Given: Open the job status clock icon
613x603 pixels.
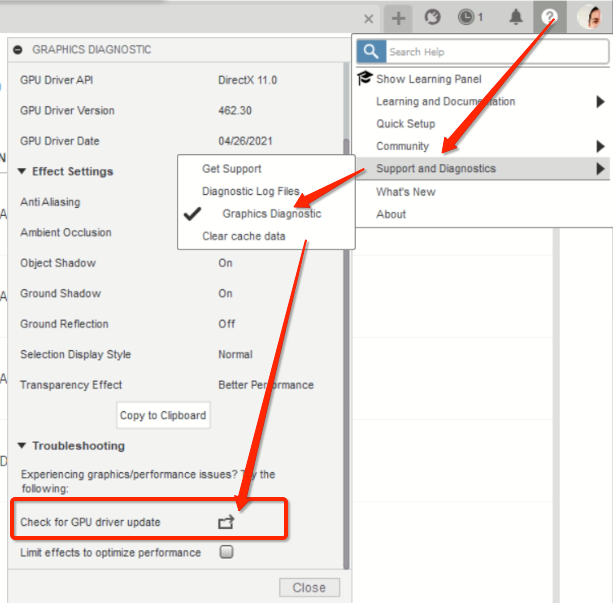Looking at the screenshot, I should click(x=471, y=17).
